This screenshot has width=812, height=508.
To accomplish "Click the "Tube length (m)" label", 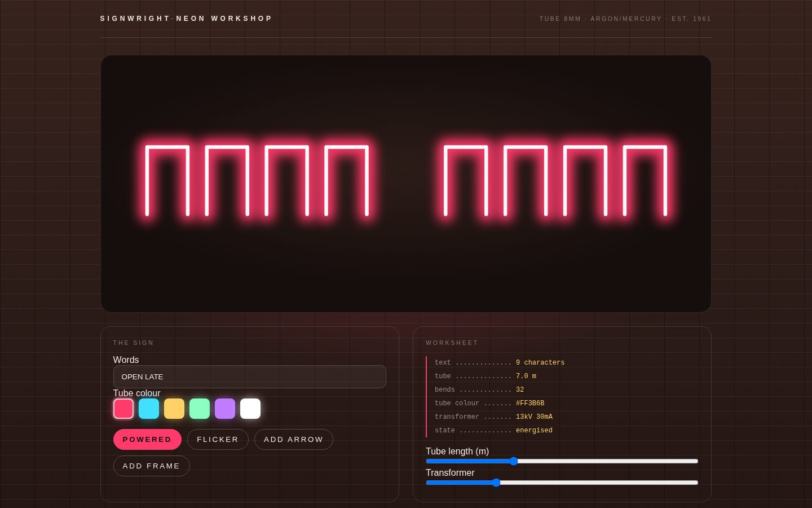I will (457, 452).
